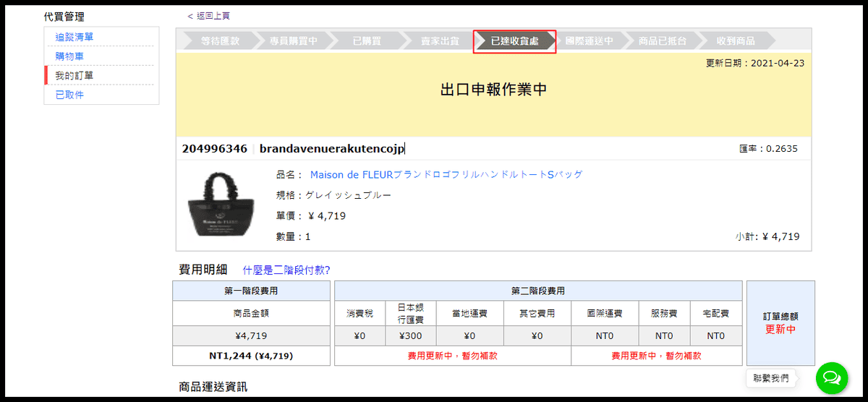
Task: Click the 當地運費 column header
Action: 469,313
